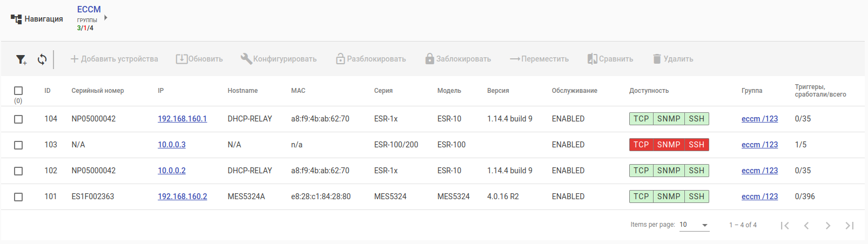Viewport: 868px width, 244px height.
Task: Toggle the select-all header checkbox
Action: [18, 91]
